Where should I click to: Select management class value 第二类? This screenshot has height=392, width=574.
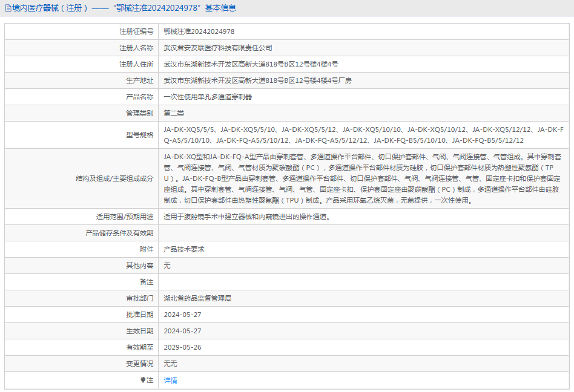(174, 113)
